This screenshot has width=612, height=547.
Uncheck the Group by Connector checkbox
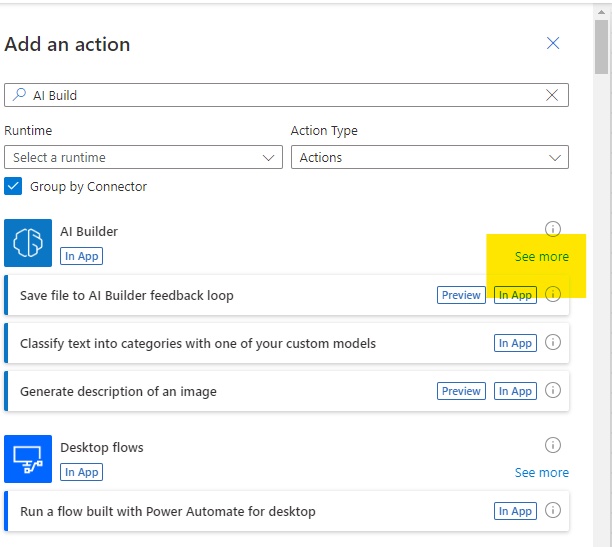13,186
